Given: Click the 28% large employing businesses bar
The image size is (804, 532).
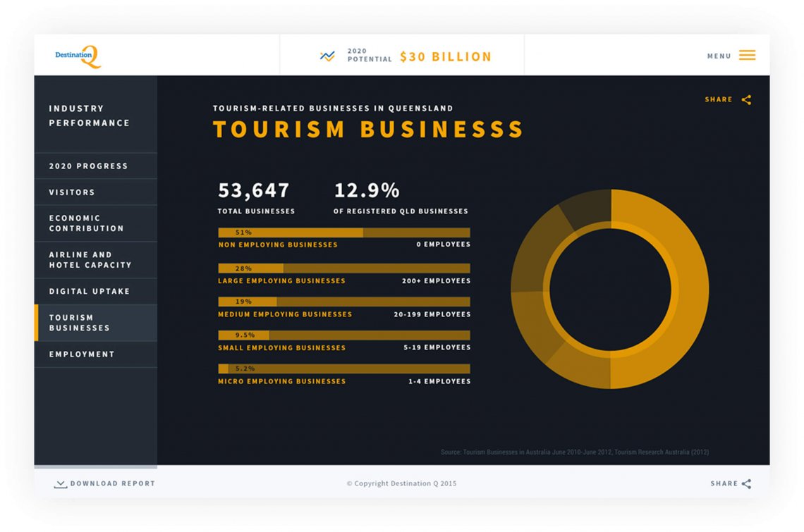Looking at the screenshot, I should pos(344,268).
